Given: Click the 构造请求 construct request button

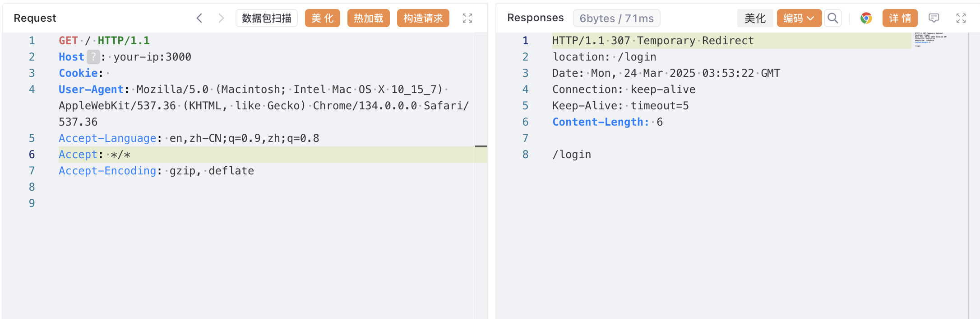Looking at the screenshot, I should (423, 18).
